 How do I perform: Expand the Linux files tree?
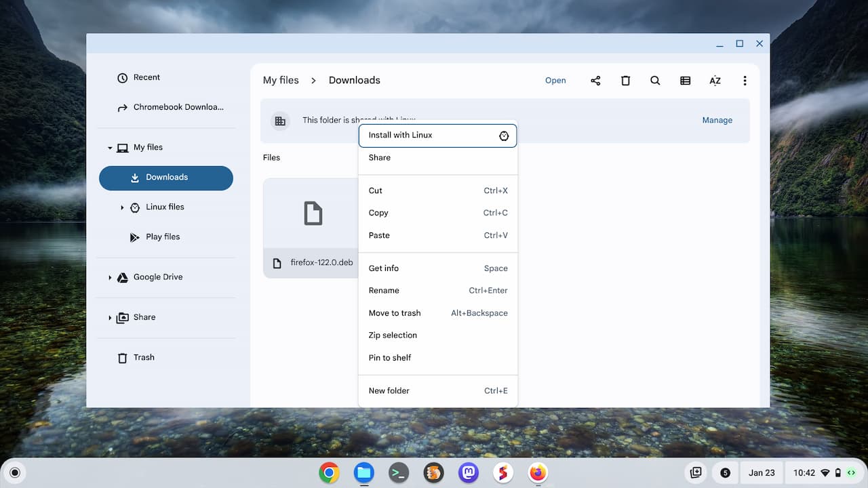click(x=122, y=207)
